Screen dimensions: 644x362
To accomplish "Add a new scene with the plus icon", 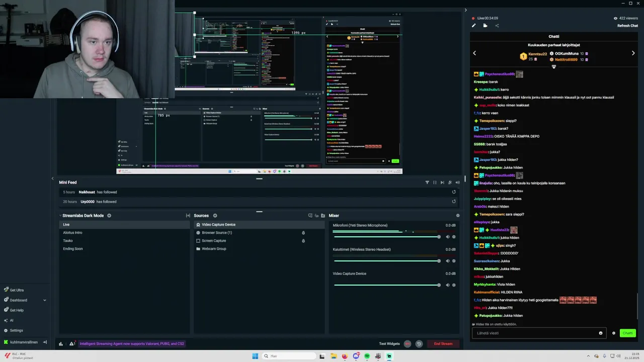I will [x=109, y=216].
